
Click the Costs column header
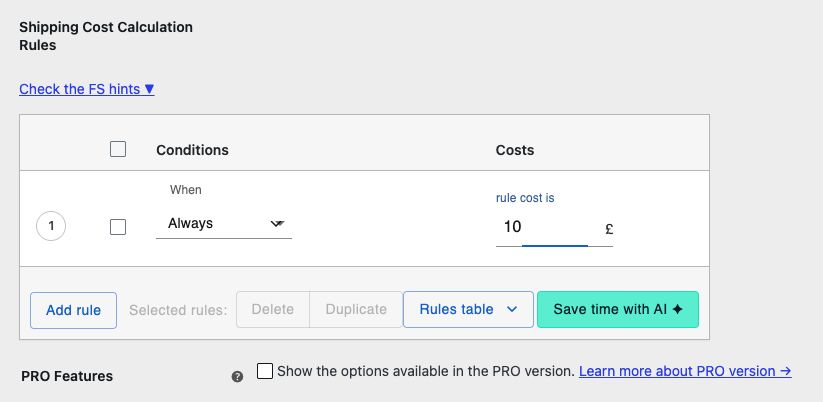pos(515,150)
